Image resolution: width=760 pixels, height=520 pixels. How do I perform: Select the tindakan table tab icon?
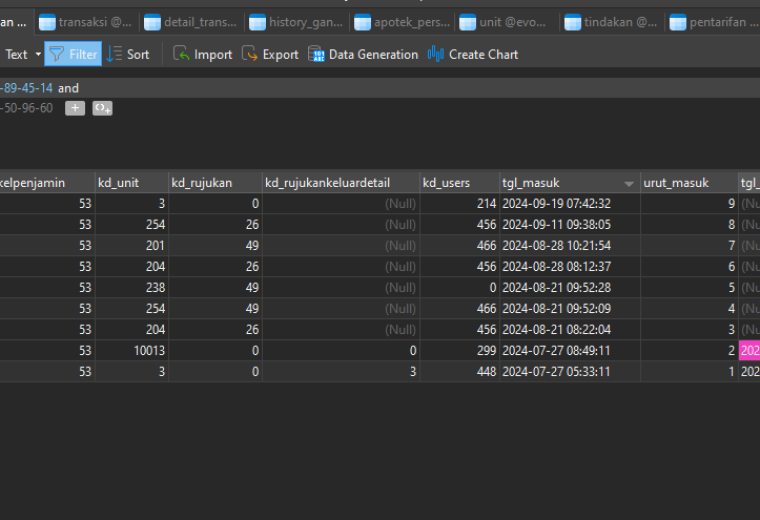pos(572,22)
